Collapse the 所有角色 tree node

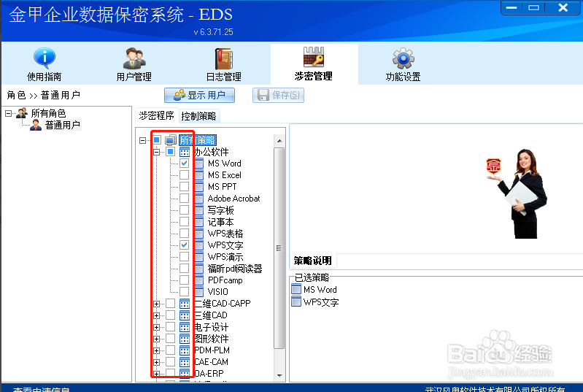(8, 113)
